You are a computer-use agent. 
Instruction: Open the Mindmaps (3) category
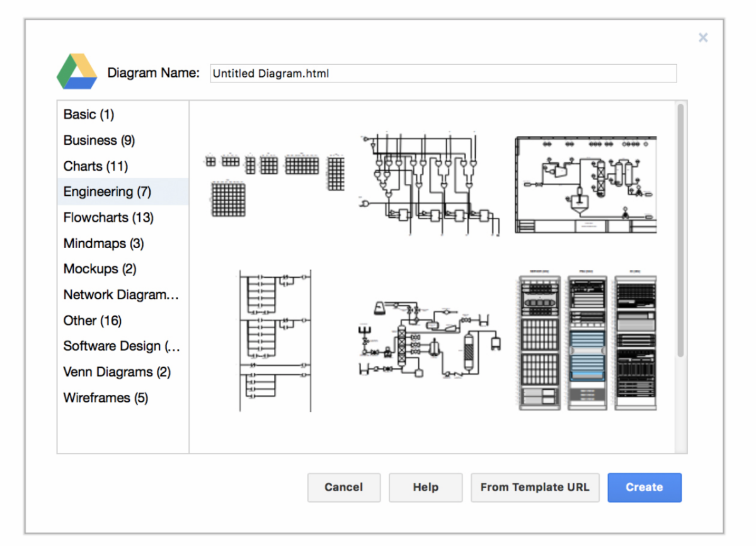103,244
